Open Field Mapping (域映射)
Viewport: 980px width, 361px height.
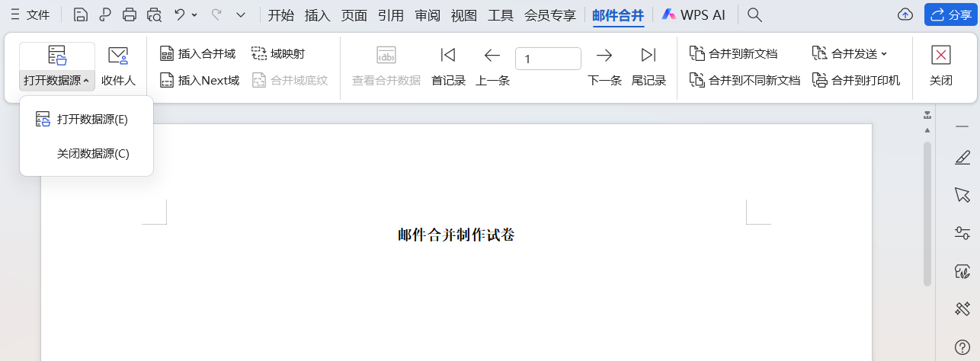tap(278, 53)
